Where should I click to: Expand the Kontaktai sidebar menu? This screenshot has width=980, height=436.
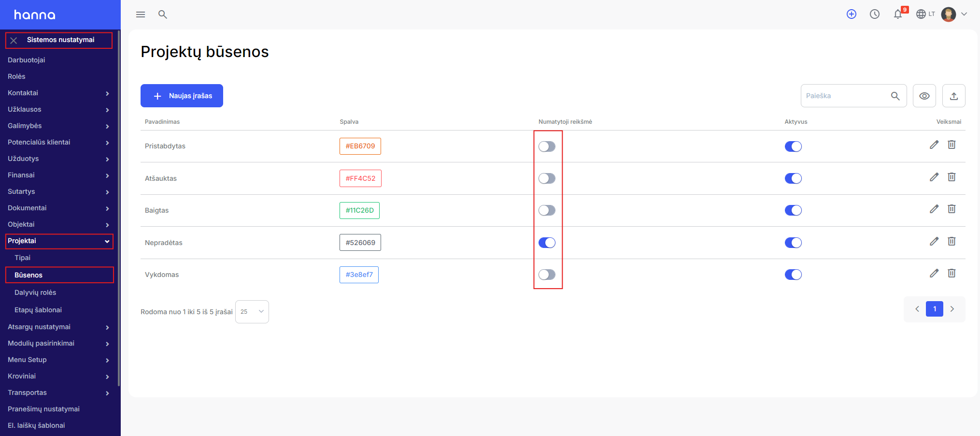click(58, 93)
